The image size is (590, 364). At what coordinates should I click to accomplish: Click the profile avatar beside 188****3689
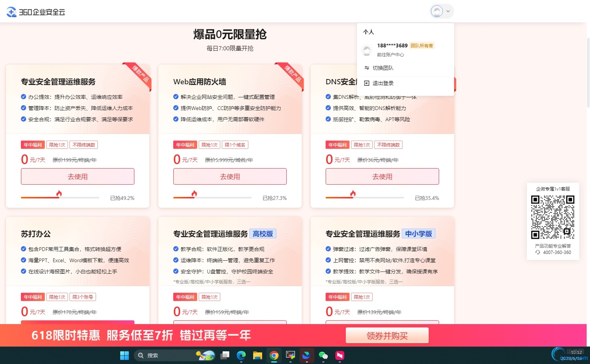[x=367, y=50]
